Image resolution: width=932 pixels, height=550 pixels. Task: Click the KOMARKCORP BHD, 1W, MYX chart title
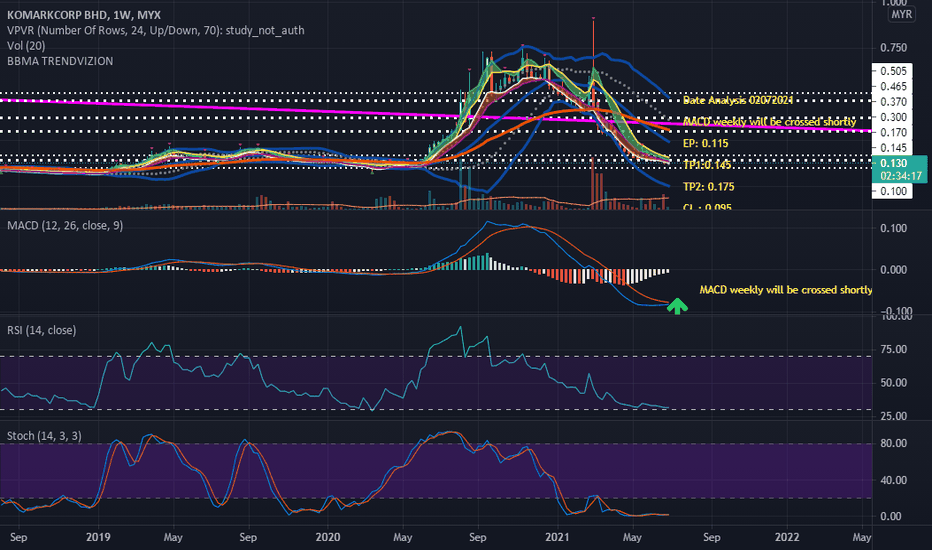tap(84, 15)
